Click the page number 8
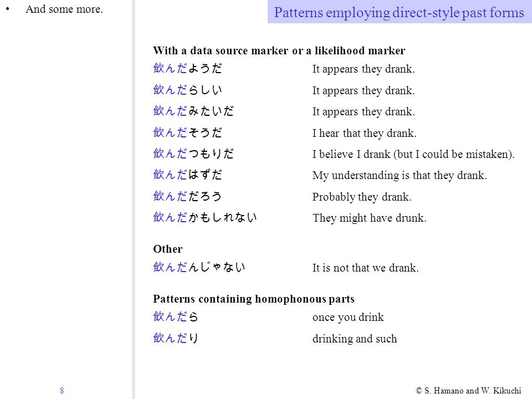Viewport: 532px width, 399px height. click(x=62, y=391)
